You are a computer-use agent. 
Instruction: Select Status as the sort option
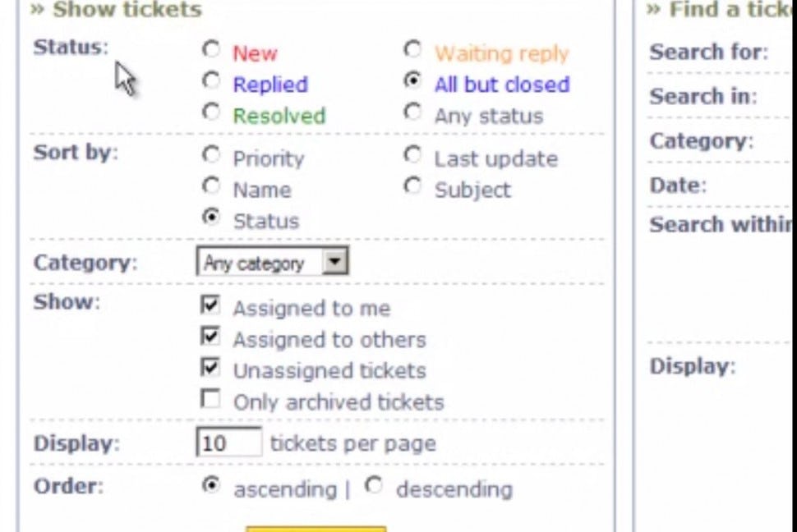[x=211, y=217]
